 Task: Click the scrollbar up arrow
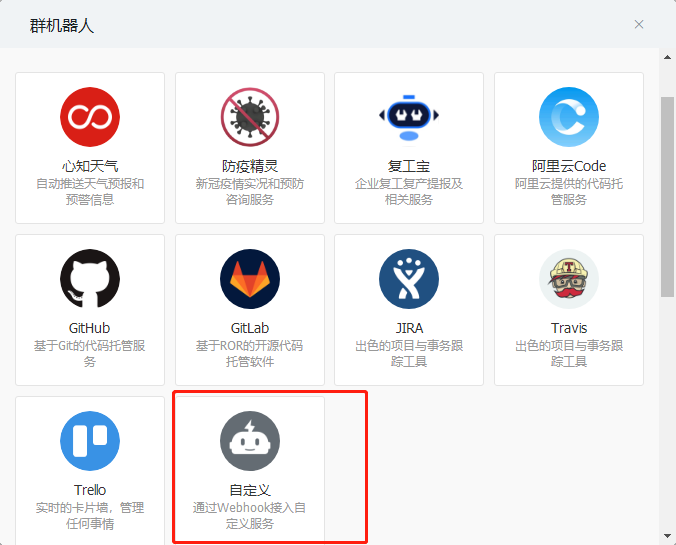coord(667,57)
